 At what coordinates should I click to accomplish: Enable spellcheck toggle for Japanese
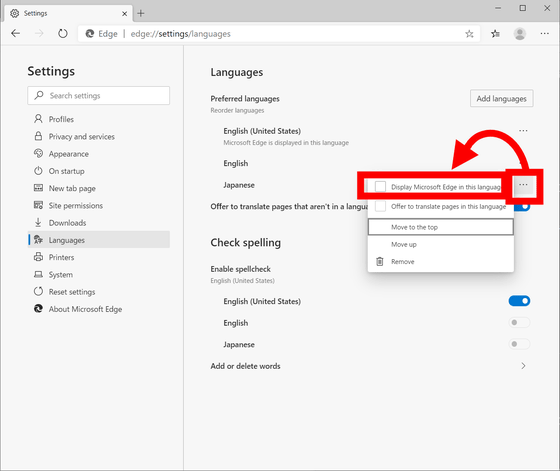[x=519, y=344]
